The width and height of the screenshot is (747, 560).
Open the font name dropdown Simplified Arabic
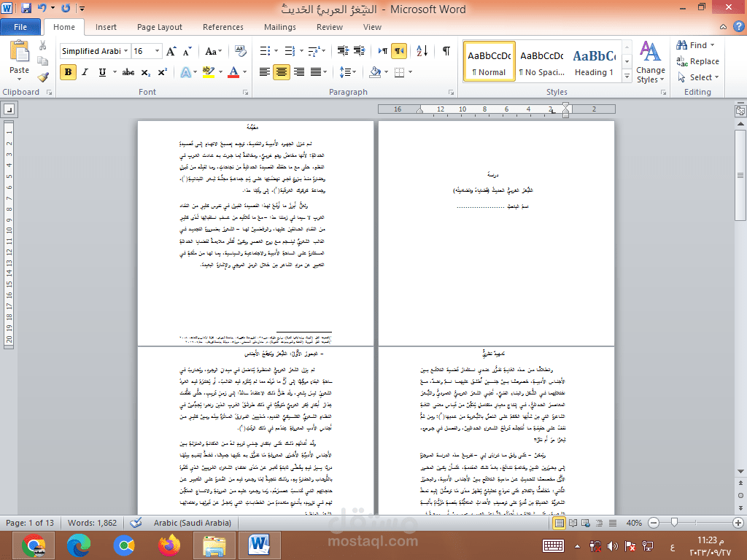tap(125, 51)
